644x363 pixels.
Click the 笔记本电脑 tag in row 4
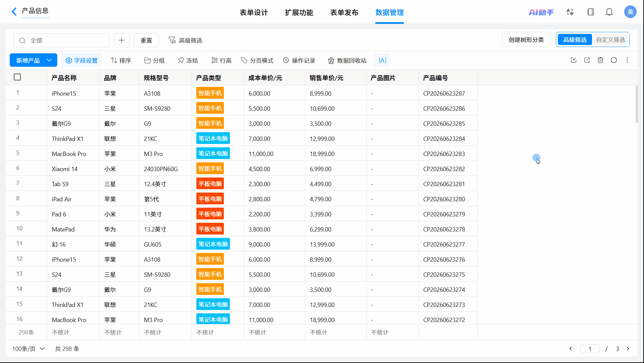coord(213,139)
